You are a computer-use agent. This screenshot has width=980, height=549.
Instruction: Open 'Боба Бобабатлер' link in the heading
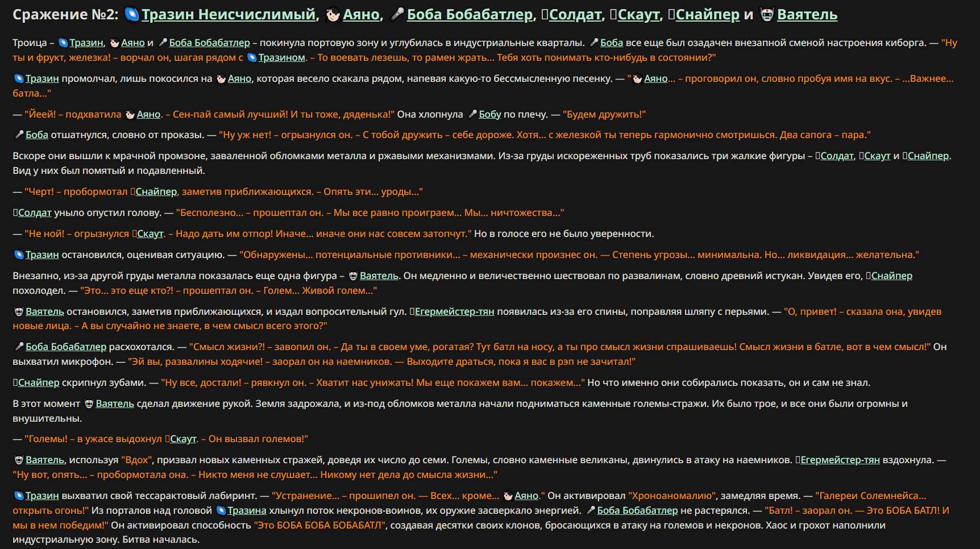tap(470, 14)
